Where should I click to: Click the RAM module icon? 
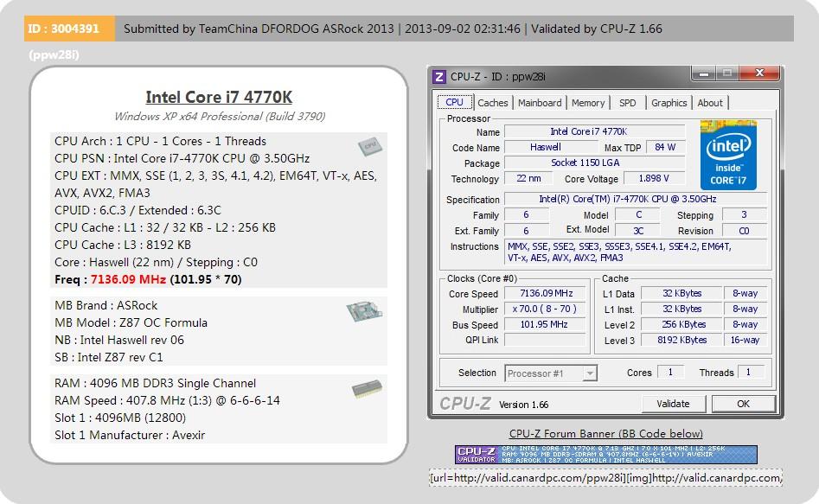pos(368,390)
